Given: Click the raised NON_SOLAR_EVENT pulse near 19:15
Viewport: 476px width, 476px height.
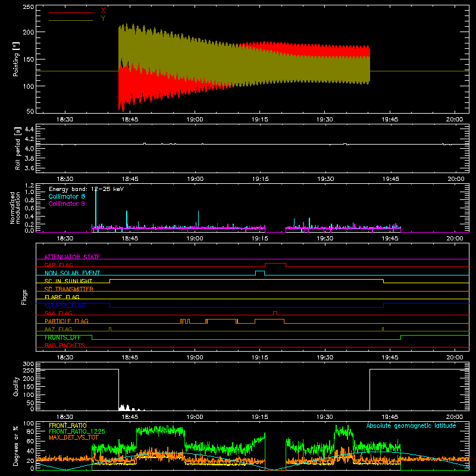Looking at the screenshot, I should click(x=260, y=271).
